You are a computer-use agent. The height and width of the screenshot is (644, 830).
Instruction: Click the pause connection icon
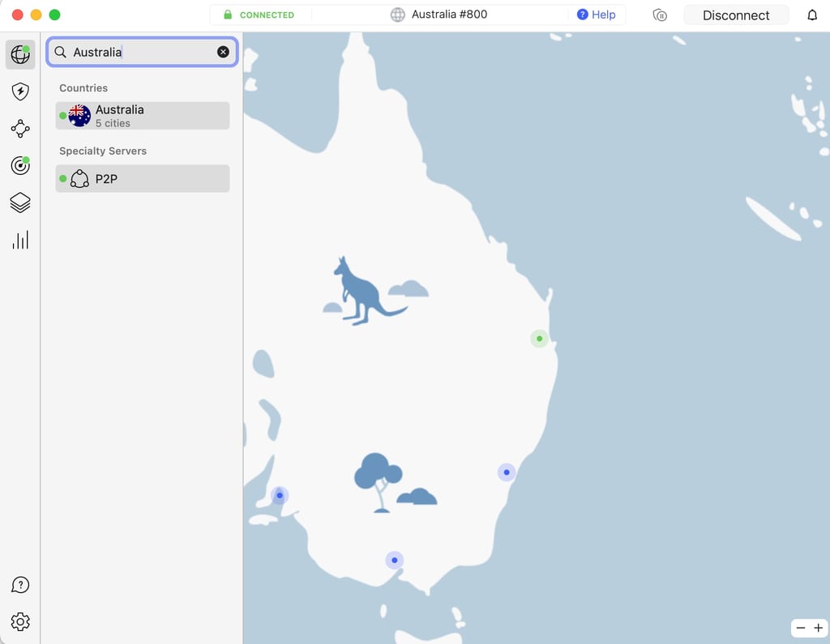click(660, 15)
